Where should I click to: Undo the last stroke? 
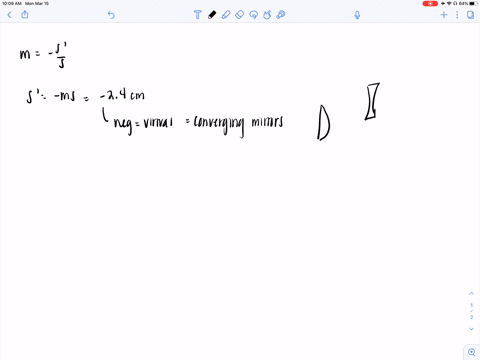click(x=111, y=15)
